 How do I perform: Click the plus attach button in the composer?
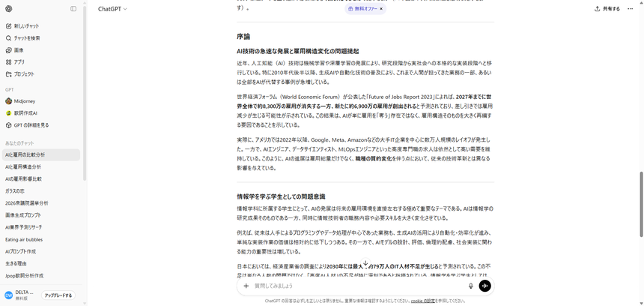246,286
